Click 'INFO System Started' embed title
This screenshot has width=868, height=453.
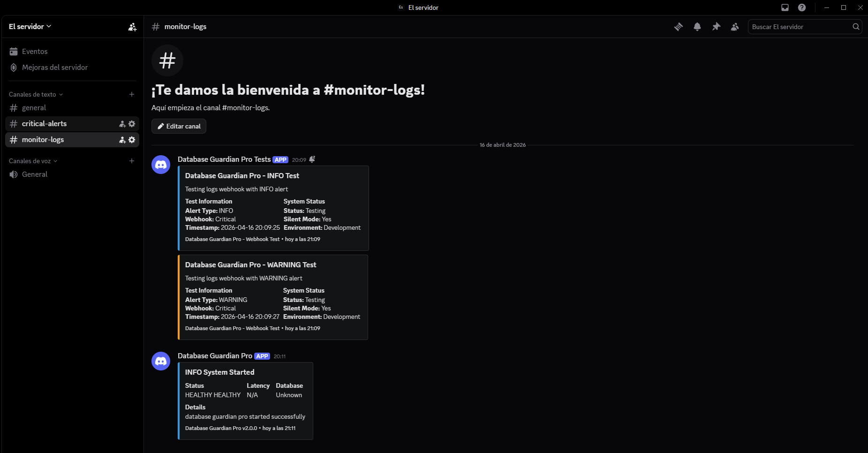pyautogui.click(x=219, y=372)
